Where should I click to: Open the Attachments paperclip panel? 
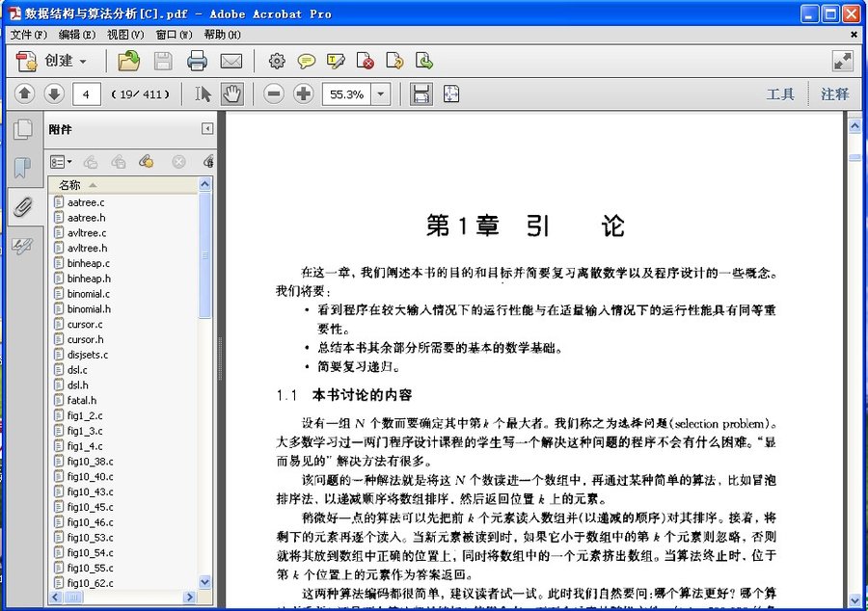pyautogui.click(x=21, y=206)
